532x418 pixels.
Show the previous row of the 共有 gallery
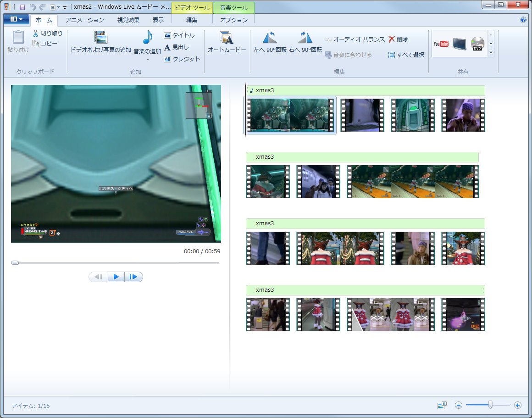pos(491,34)
